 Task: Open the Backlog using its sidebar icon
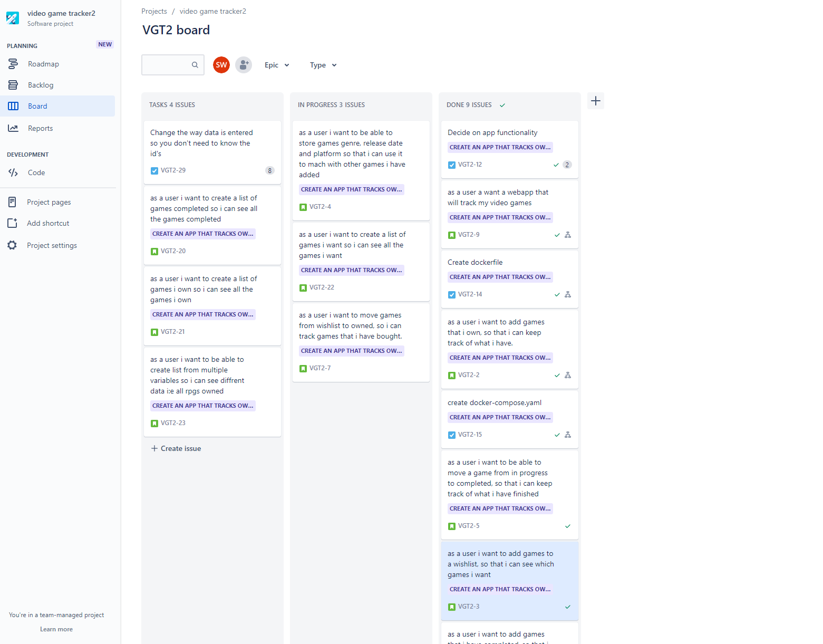point(13,85)
